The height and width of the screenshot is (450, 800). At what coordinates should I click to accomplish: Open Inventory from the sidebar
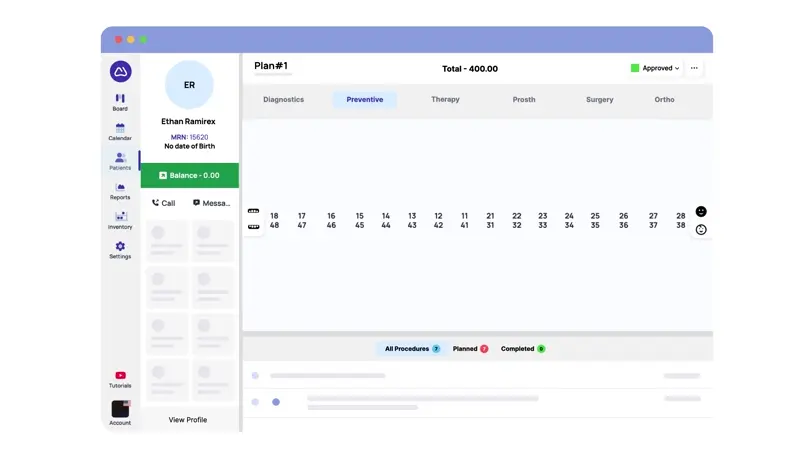pyautogui.click(x=120, y=220)
